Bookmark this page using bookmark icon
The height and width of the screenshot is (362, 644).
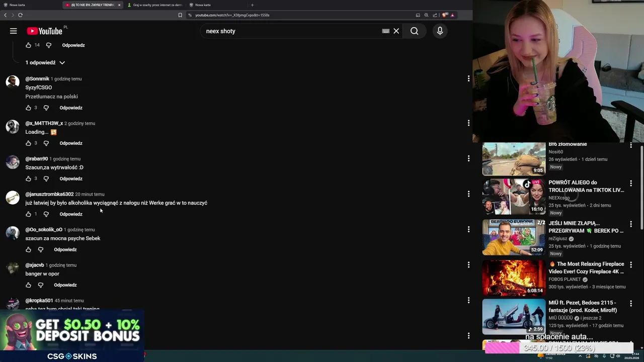point(180,15)
